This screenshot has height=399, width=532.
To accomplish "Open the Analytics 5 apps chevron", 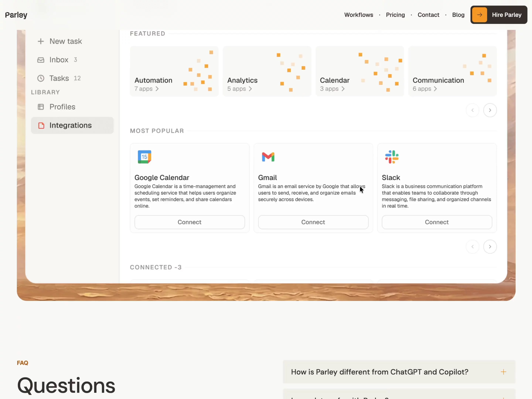I will pyautogui.click(x=250, y=89).
